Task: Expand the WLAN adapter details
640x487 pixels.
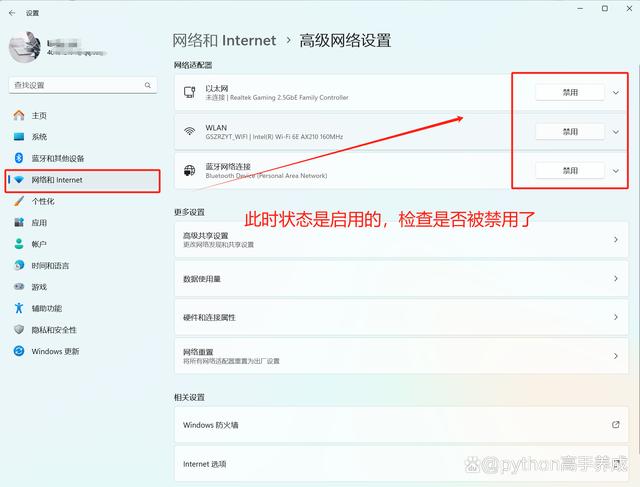Action: (616, 132)
